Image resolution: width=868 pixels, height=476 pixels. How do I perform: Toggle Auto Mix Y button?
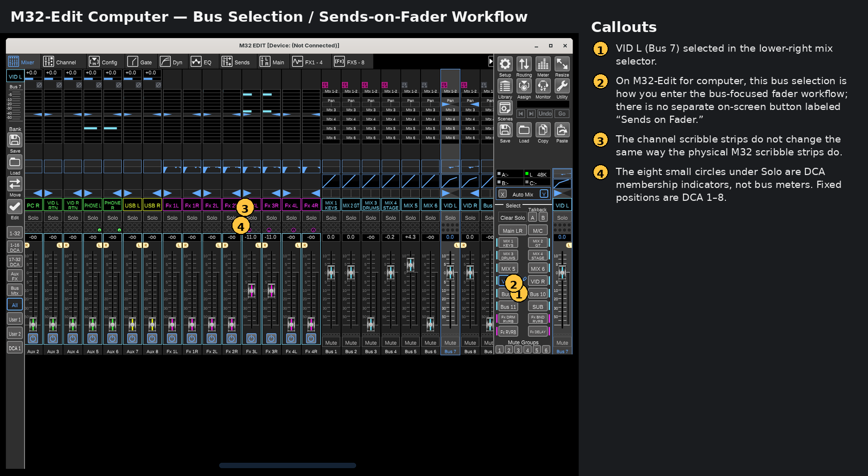(x=544, y=194)
